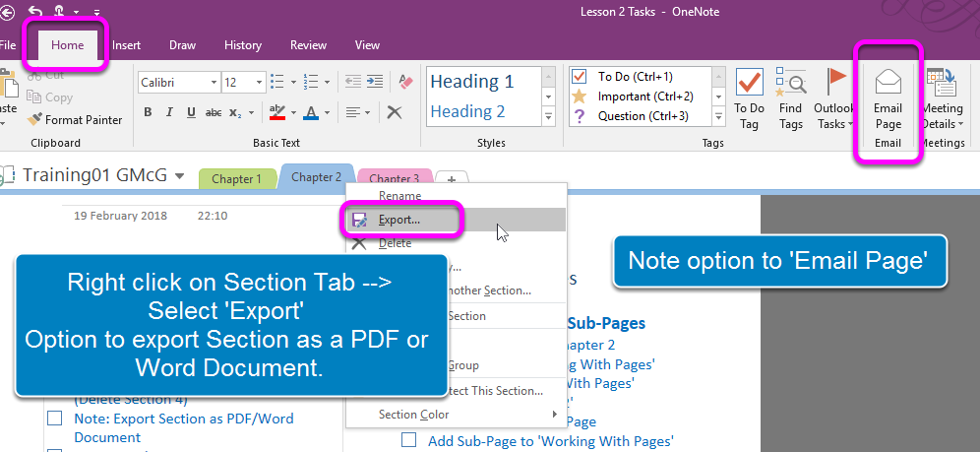Apply blue font color
Image resolution: width=980 pixels, height=452 pixels.
311,112
